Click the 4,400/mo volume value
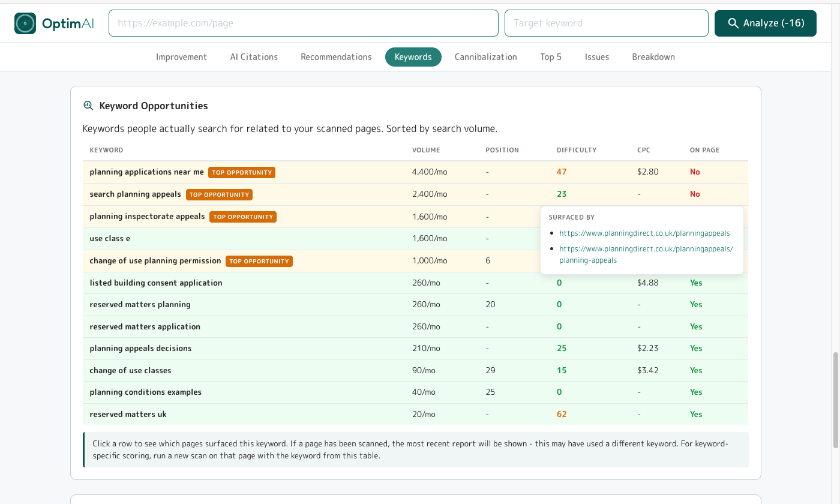840x504 pixels. (430, 172)
